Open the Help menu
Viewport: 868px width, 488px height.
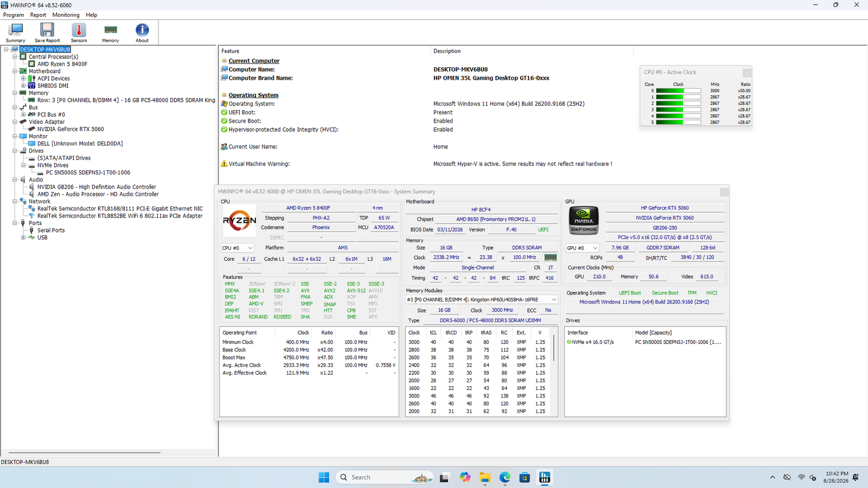92,15
